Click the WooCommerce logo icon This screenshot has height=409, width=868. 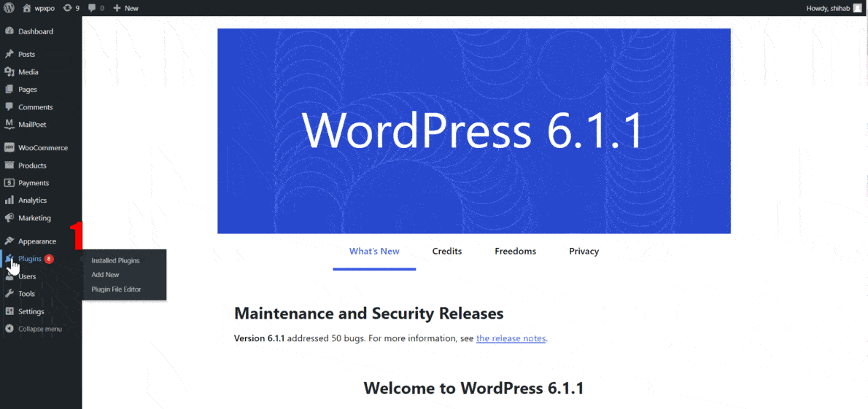point(9,148)
